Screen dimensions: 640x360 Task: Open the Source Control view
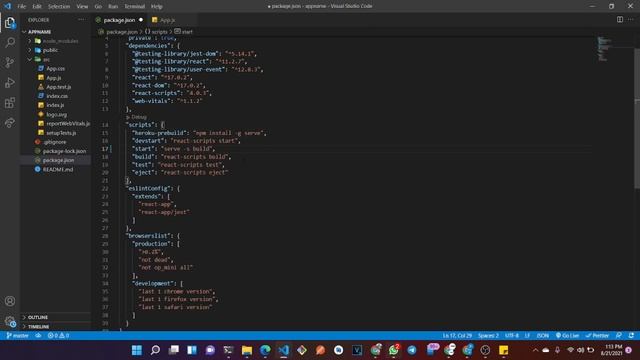pos(10,62)
